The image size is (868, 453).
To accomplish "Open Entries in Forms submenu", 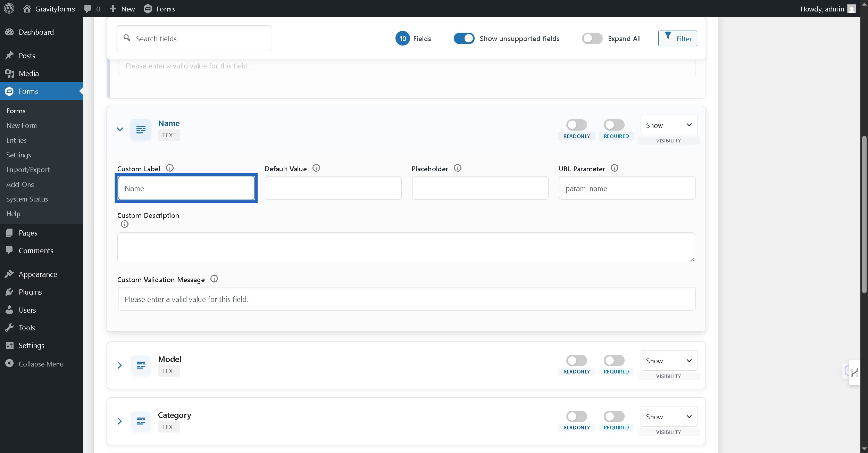I will [x=16, y=140].
